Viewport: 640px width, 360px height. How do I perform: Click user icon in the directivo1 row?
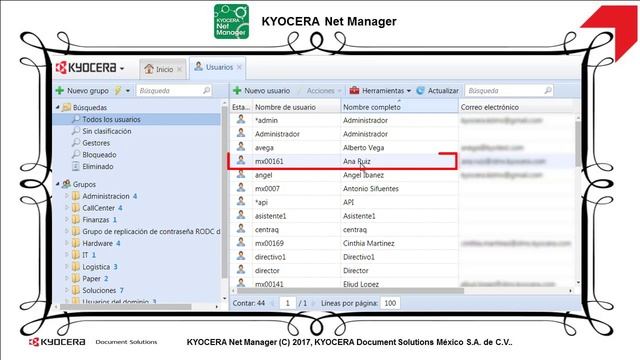241,256
